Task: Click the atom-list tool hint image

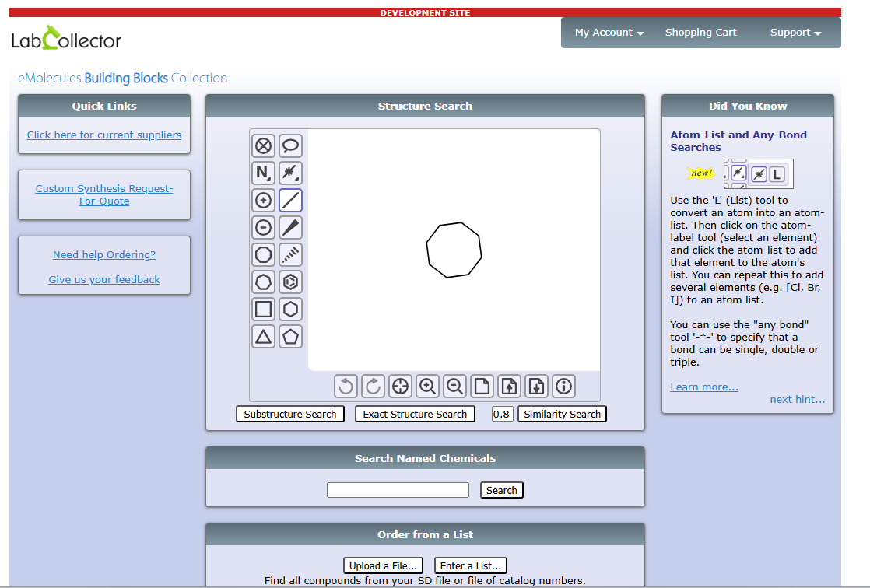Action: (x=759, y=173)
